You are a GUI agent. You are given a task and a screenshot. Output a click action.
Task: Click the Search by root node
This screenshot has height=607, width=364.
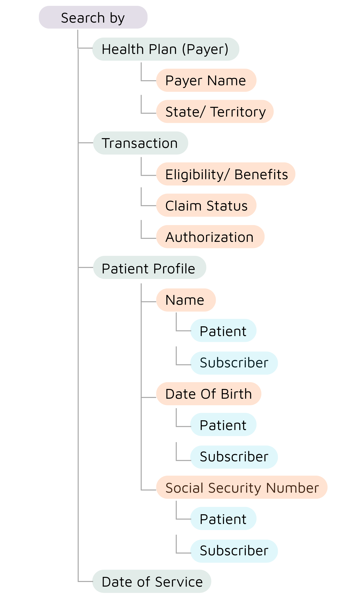[x=93, y=17]
